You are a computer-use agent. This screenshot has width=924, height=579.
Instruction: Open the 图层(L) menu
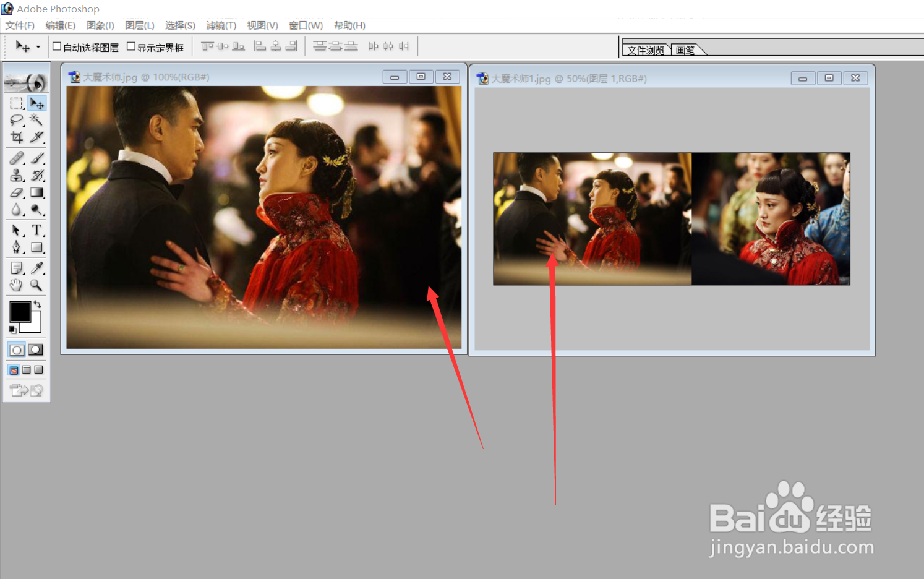pos(140,25)
